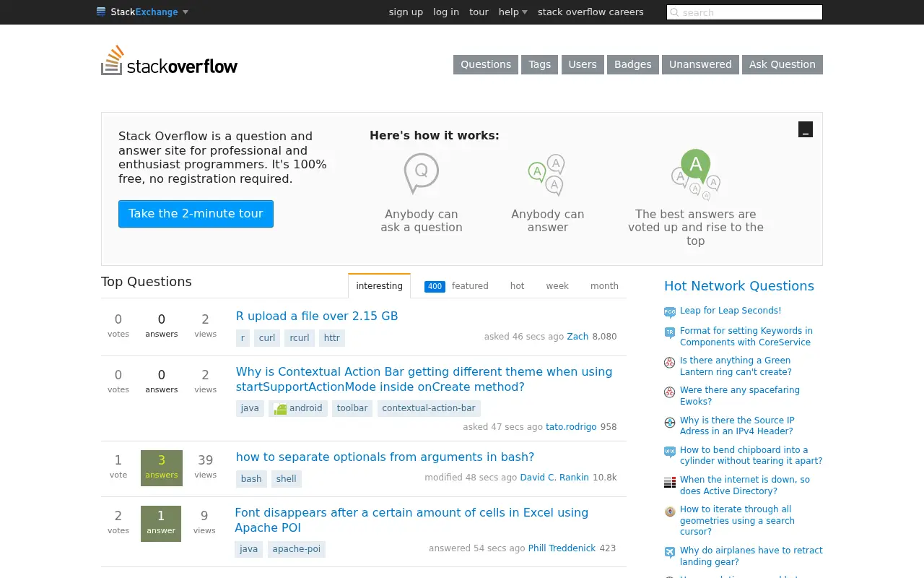Open the Tags page

click(x=539, y=64)
